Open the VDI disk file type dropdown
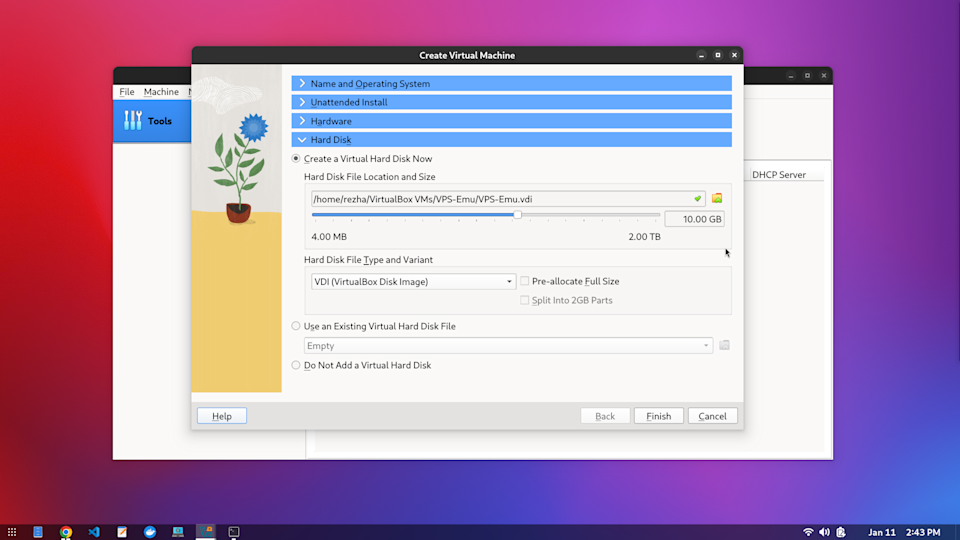The width and height of the screenshot is (960, 540). coord(413,282)
